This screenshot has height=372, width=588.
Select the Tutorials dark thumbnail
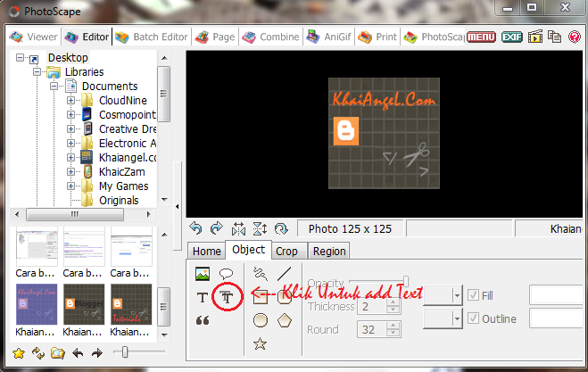[131, 303]
